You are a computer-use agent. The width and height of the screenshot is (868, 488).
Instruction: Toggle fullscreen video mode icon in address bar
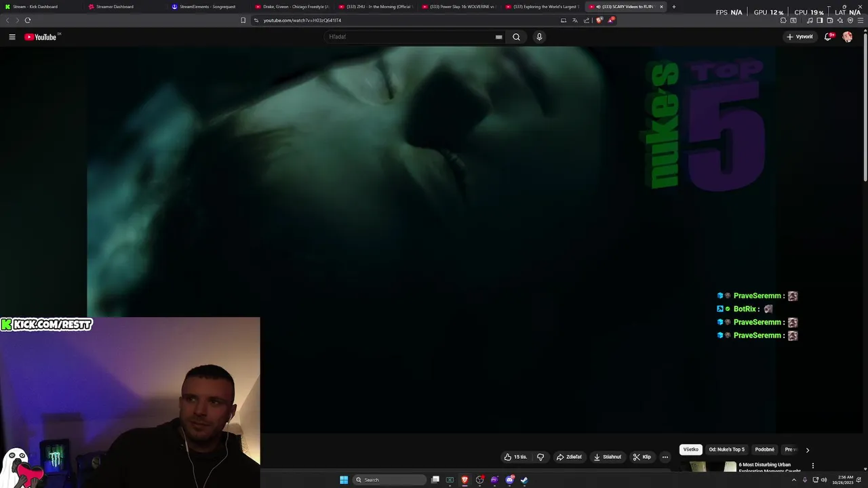[564, 20]
